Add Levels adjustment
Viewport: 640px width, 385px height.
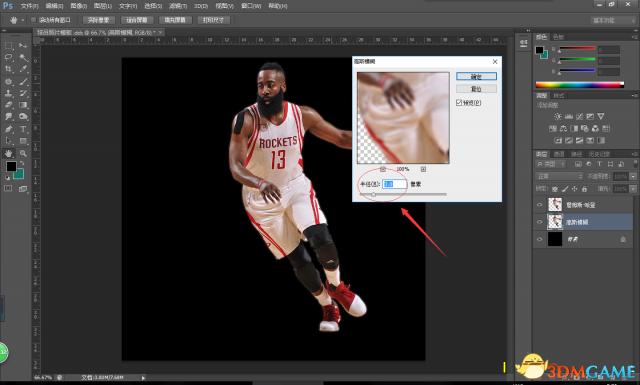tap(569, 116)
